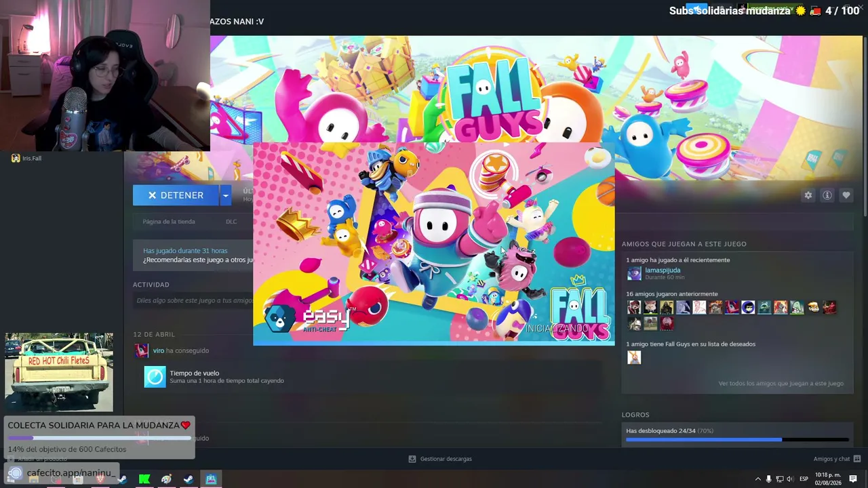868x488 pixels.
Task: Open the game settings gear icon
Action: click(808, 195)
